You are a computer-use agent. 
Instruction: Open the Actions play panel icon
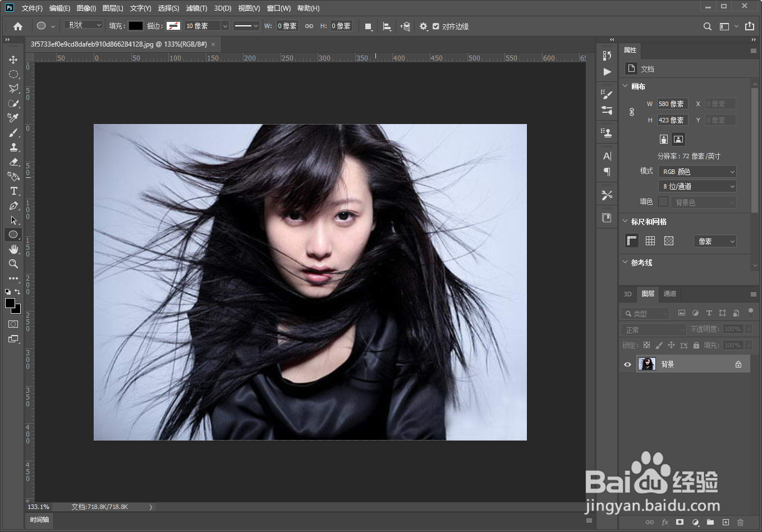pyautogui.click(x=607, y=72)
